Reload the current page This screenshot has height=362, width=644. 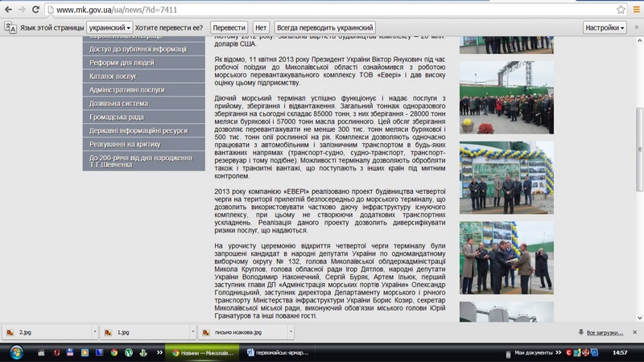pyautogui.click(x=36, y=10)
